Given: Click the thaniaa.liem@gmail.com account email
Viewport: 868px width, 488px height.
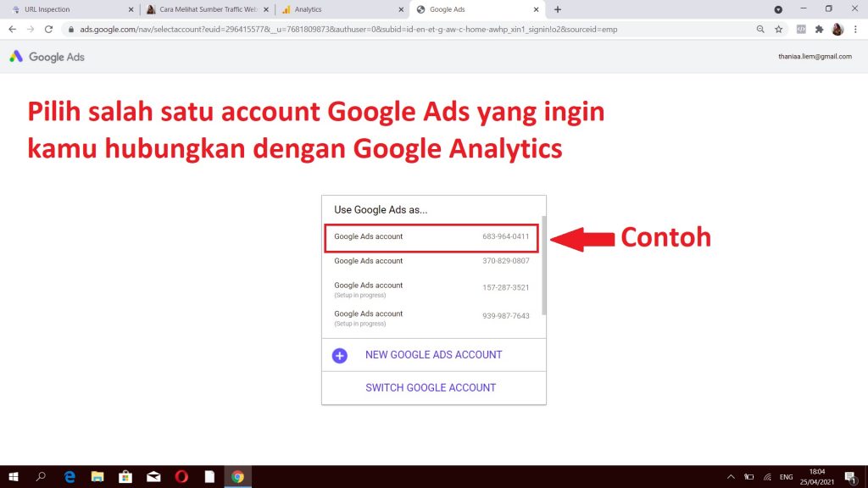Looking at the screenshot, I should 815,57.
